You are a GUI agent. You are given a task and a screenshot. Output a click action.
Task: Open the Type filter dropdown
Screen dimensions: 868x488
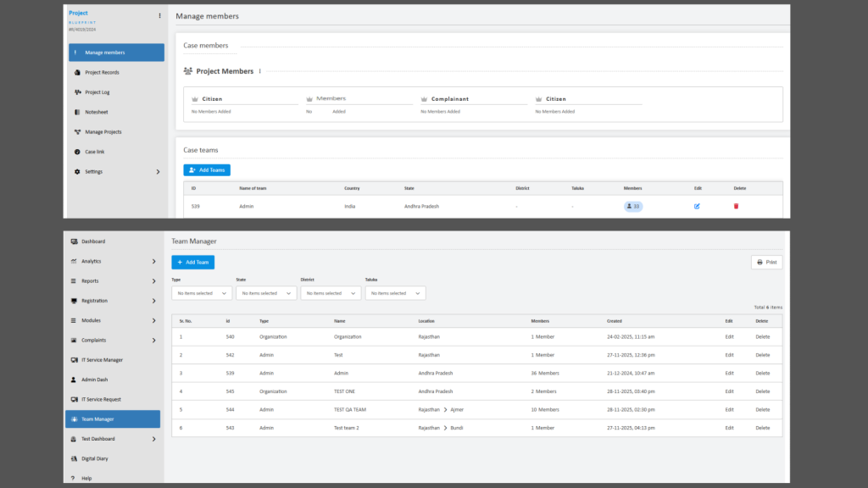pyautogui.click(x=202, y=293)
